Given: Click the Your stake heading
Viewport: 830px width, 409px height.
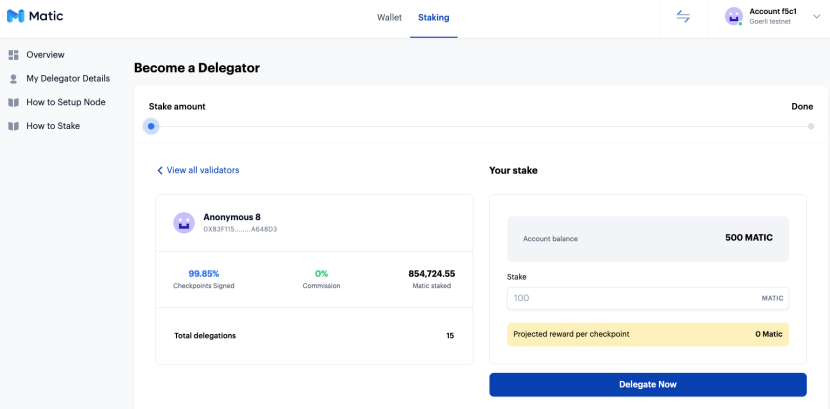Looking at the screenshot, I should (x=513, y=170).
